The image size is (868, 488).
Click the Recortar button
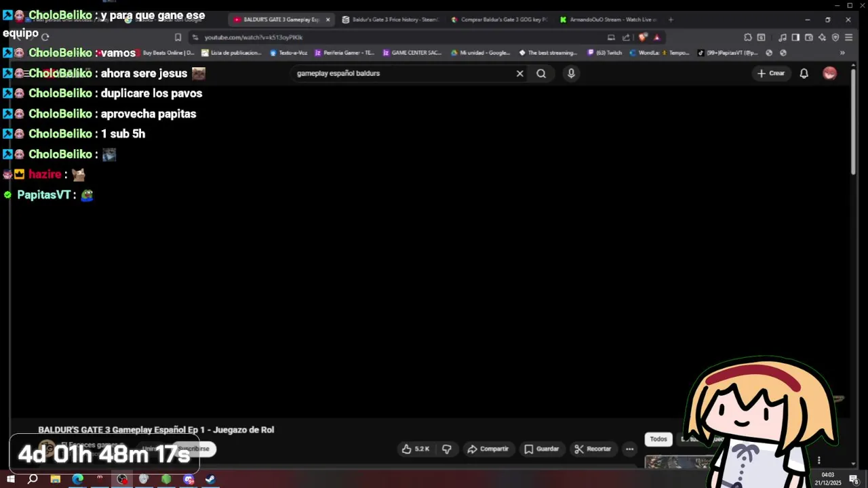[593, 449]
